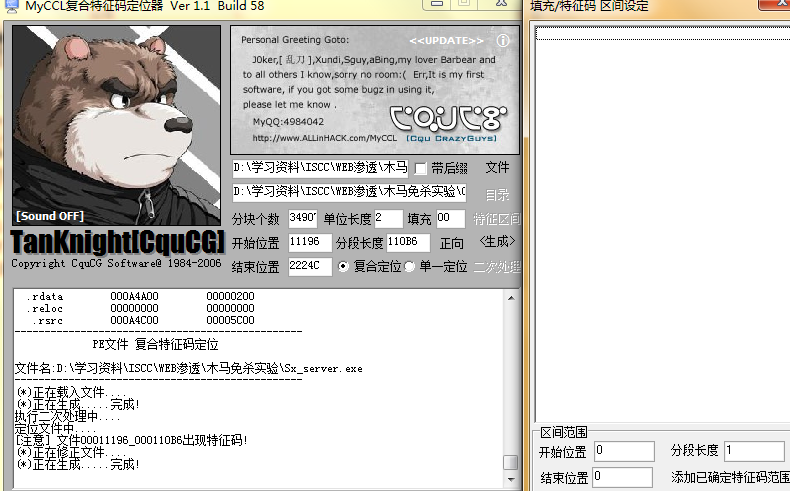Close the MyCCL main window
This screenshot has height=491, width=790.
[501, 4]
